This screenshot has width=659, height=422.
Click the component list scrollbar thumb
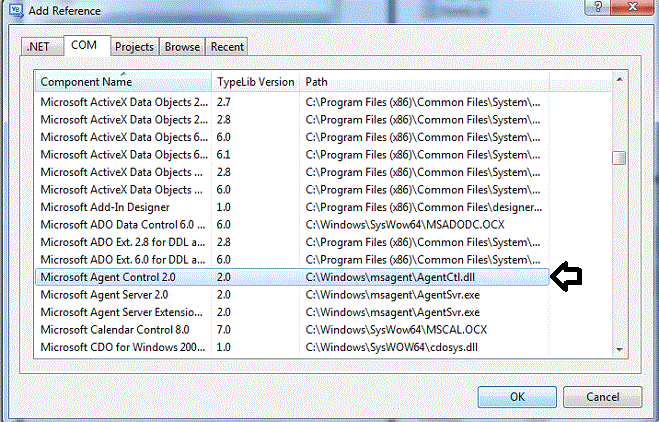tap(619, 158)
